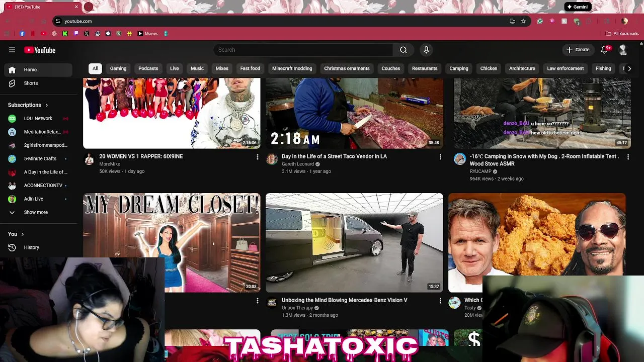Screen dimensions: 644x362
Task: Click the search magnifier button
Action: click(x=404, y=50)
